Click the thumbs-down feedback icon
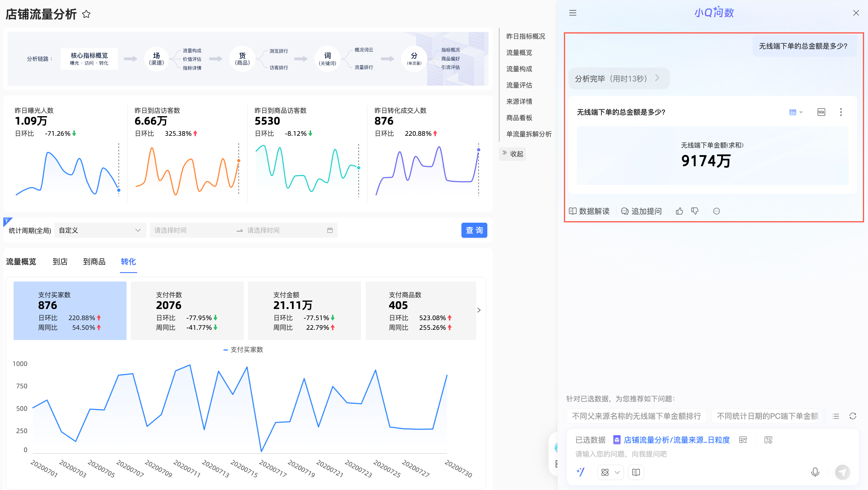The height and width of the screenshot is (490, 868). coord(695,211)
